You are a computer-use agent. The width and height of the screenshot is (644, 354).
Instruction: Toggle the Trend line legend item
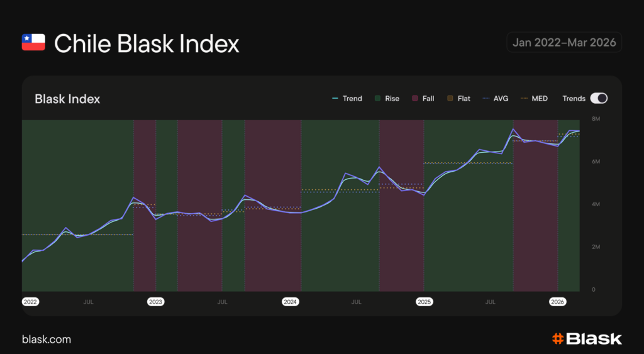pos(347,99)
